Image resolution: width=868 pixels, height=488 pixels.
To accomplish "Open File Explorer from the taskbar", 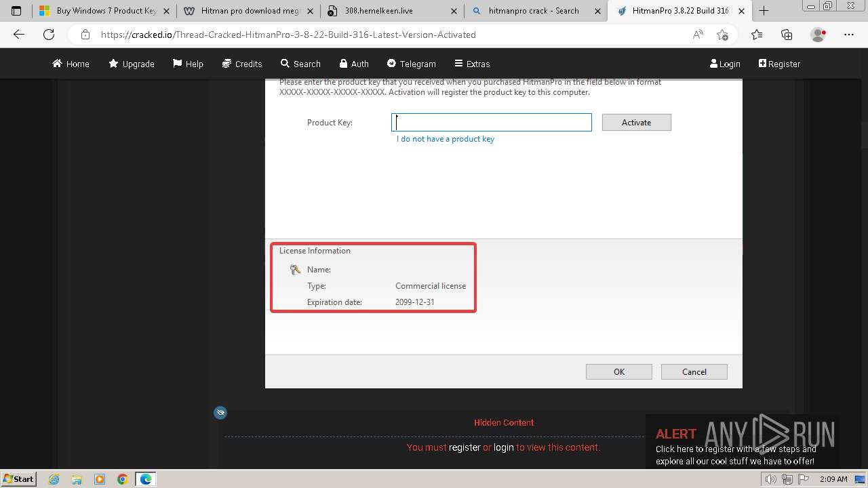I will pos(77,479).
